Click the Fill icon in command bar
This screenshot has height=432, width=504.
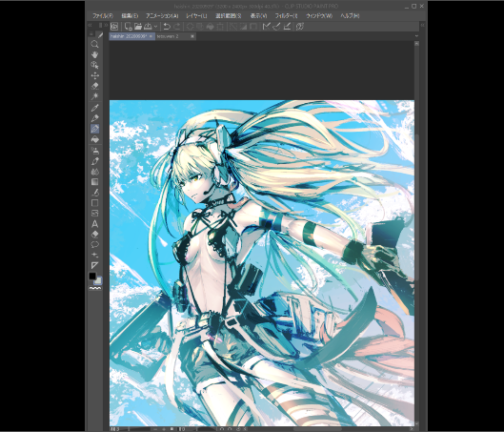click(x=210, y=27)
